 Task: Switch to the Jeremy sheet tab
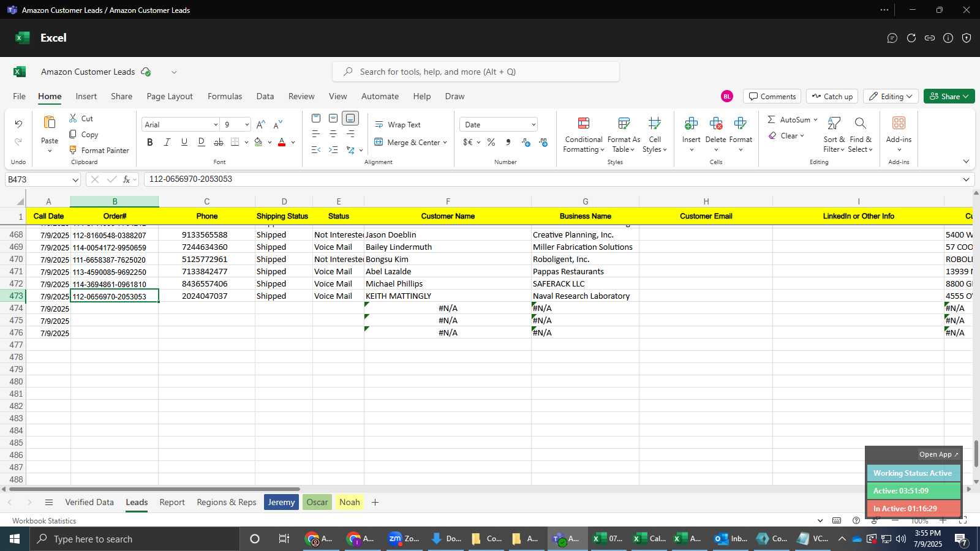281,503
